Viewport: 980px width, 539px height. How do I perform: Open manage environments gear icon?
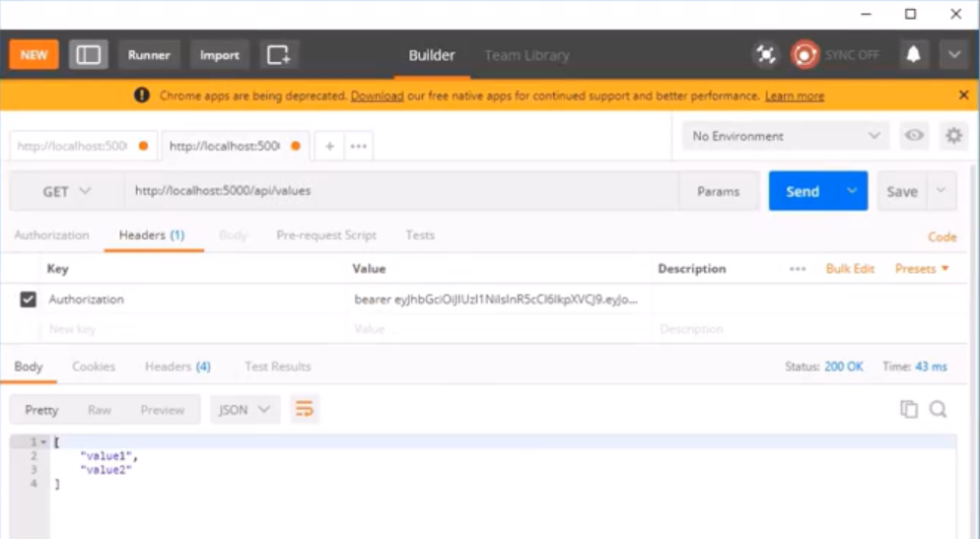tap(953, 136)
